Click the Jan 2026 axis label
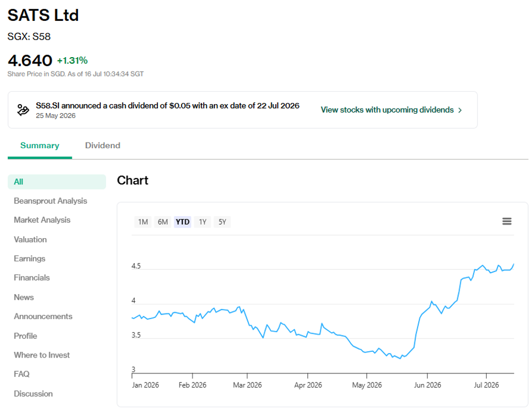 (145, 385)
